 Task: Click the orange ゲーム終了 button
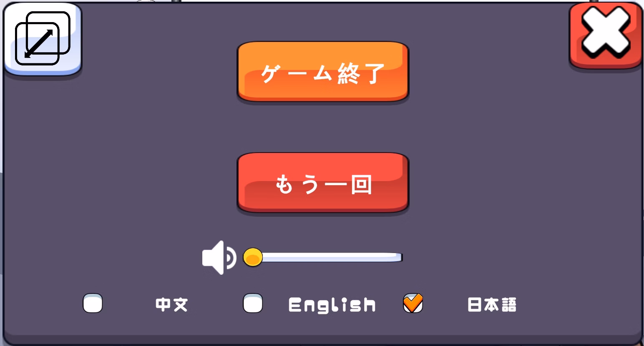[x=323, y=72]
